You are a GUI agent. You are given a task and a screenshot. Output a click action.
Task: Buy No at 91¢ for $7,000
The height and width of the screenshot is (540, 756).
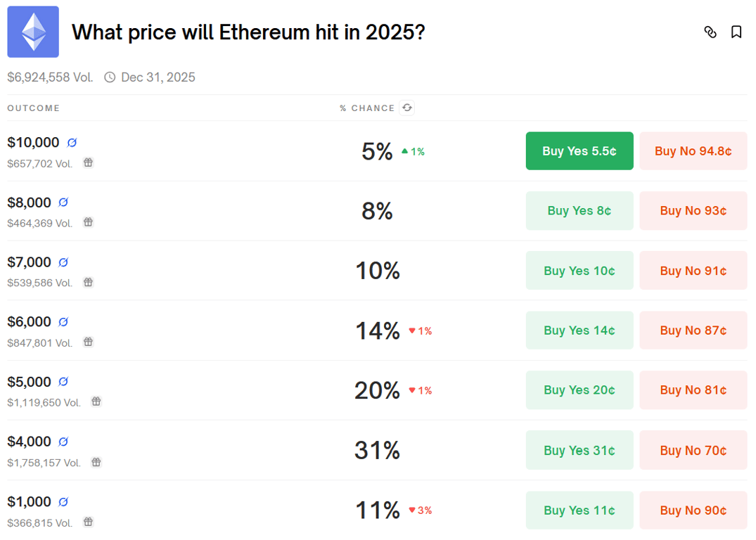click(693, 270)
